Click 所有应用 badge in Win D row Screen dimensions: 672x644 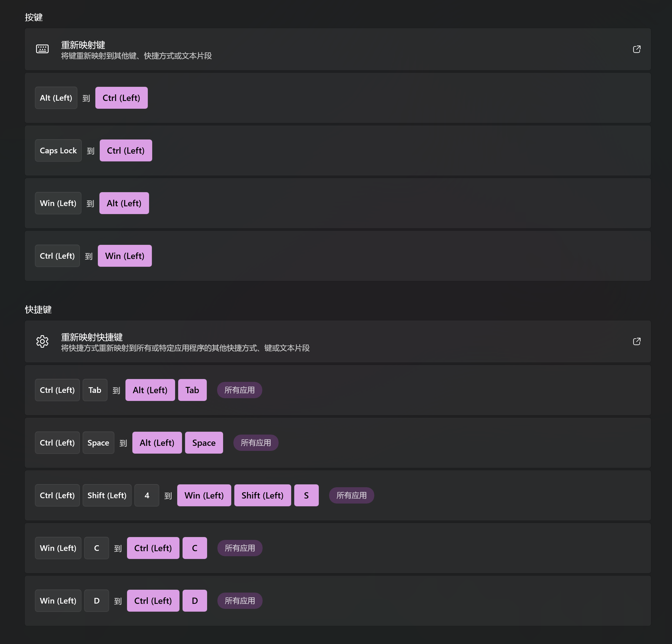(x=240, y=601)
